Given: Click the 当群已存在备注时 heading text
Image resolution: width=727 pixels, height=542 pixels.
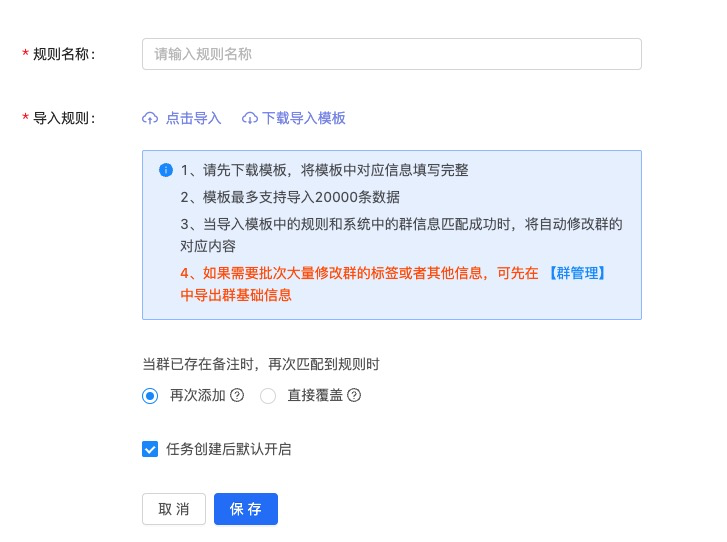Looking at the screenshot, I should [261, 364].
